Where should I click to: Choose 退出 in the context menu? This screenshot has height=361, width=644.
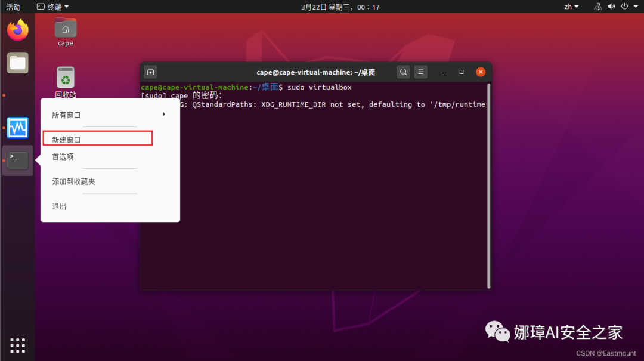(110, 206)
